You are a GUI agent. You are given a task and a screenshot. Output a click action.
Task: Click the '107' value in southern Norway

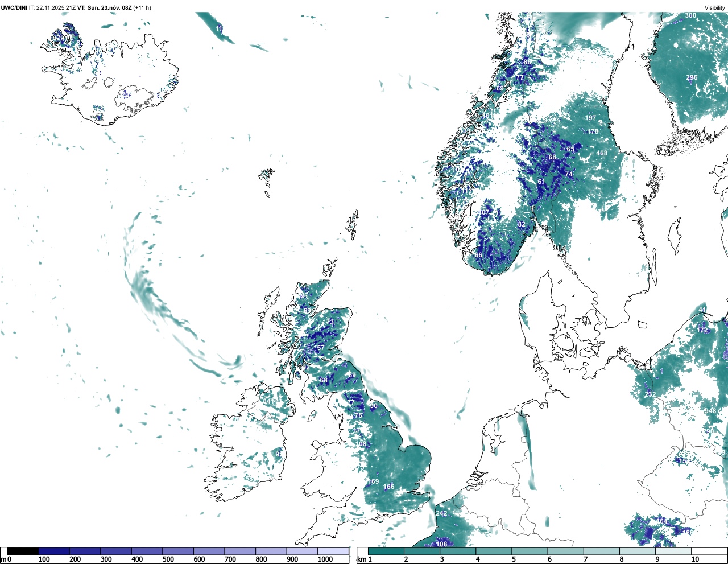[483, 212]
